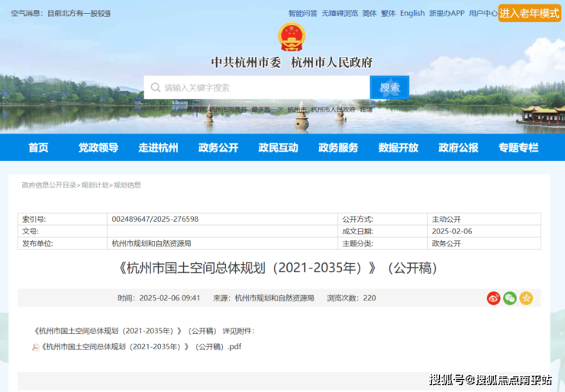
Task: Click the PDF file icon
Action: point(35,347)
